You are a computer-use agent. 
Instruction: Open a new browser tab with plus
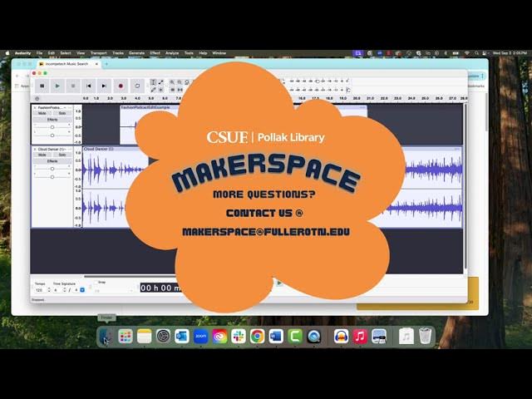pyautogui.click(x=106, y=64)
